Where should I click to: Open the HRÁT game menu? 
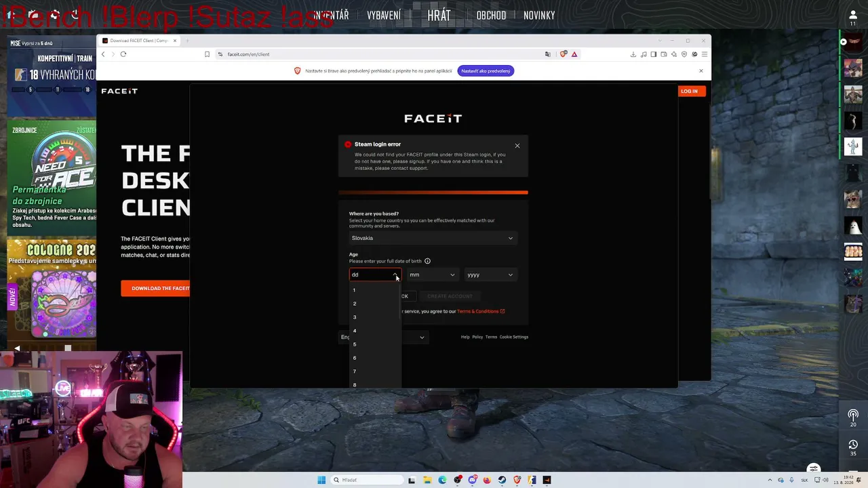pyautogui.click(x=439, y=15)
